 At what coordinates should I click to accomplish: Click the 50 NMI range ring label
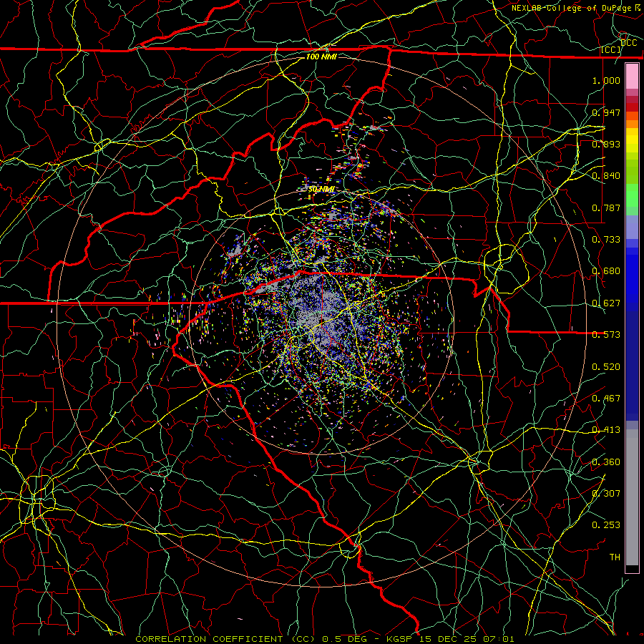point(321,189)
